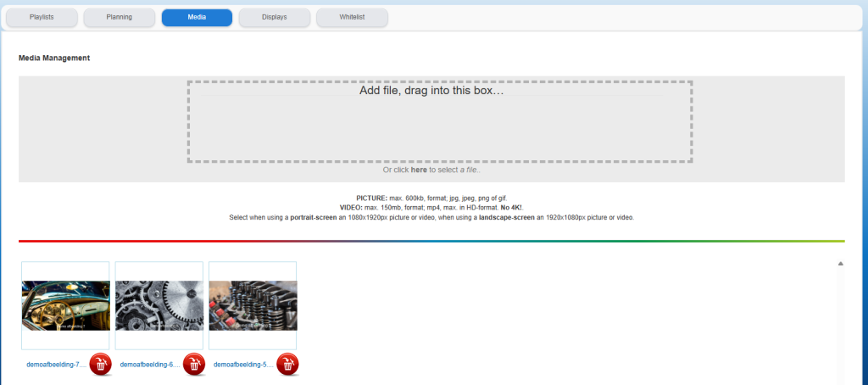Click the 'here' link to select a file

pos(419,170)
